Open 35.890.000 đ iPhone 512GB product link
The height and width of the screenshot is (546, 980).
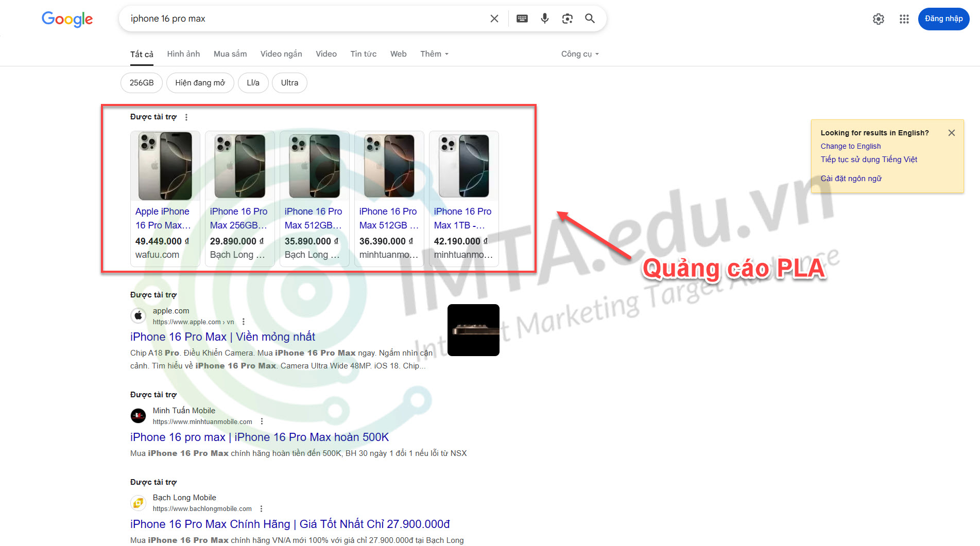[313, 218]
